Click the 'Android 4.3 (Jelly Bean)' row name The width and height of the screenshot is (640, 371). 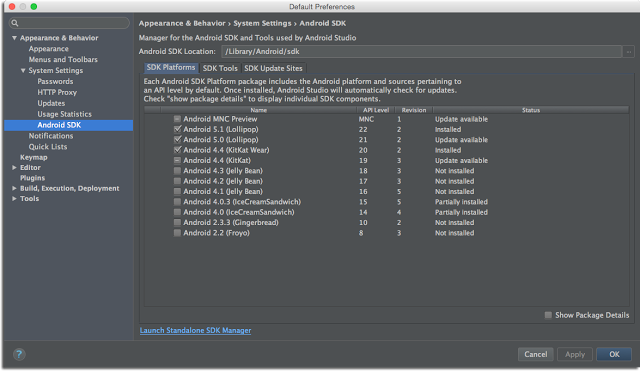point(223,171)
